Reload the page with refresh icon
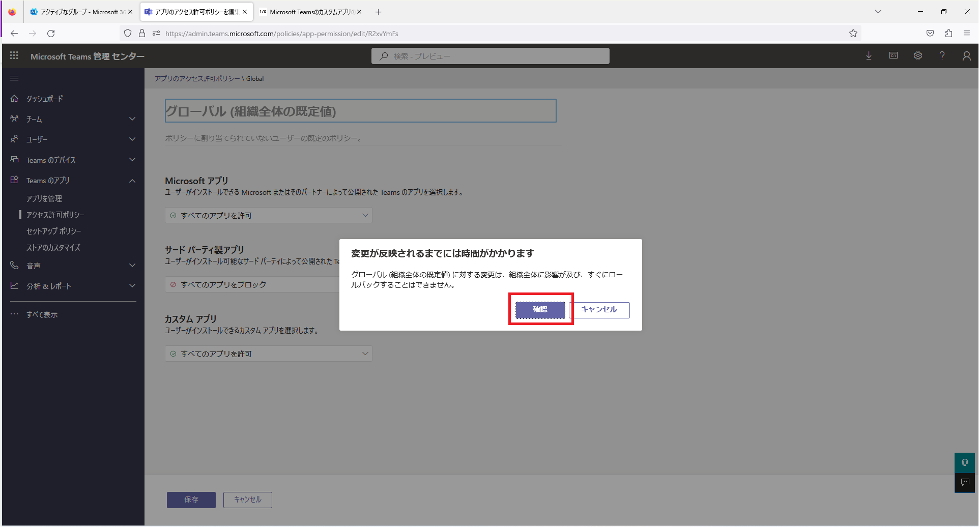Screen dimensions: 980x528 [x=51, y=34]
